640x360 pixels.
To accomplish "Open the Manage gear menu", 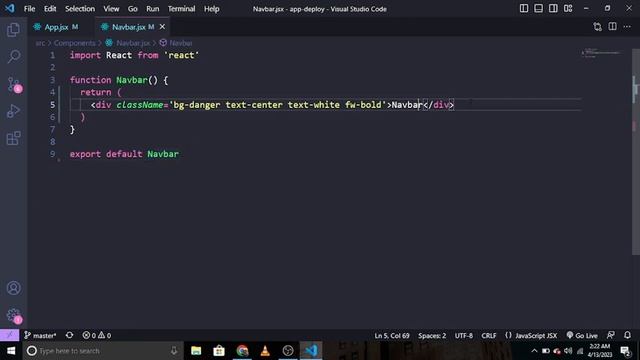I will [14, 316].
